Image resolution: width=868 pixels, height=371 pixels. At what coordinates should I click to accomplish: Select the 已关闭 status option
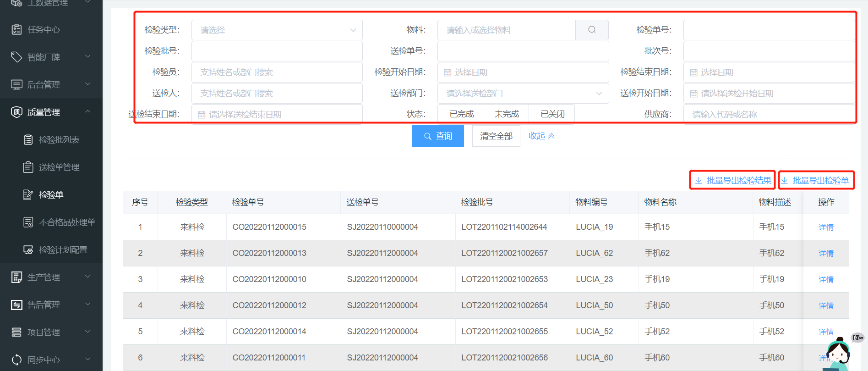tap(552, 114)
